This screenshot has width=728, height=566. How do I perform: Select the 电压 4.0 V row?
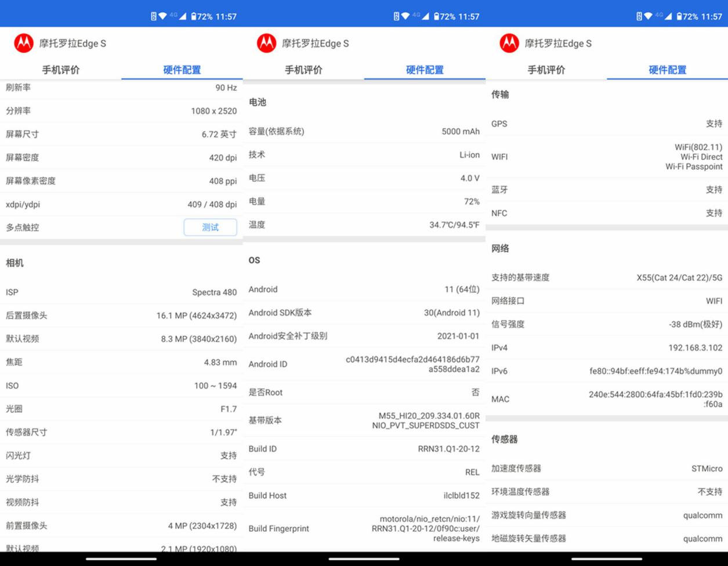click(x=364, y=178)
